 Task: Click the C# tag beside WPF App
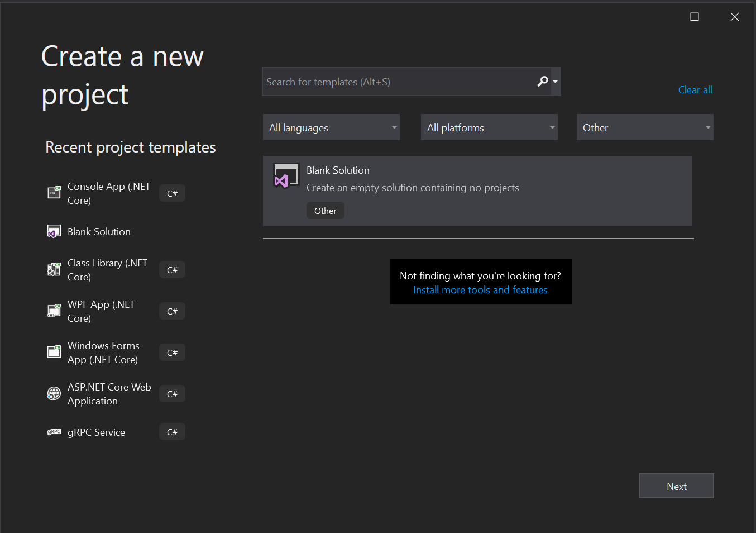tap(172, 311)
